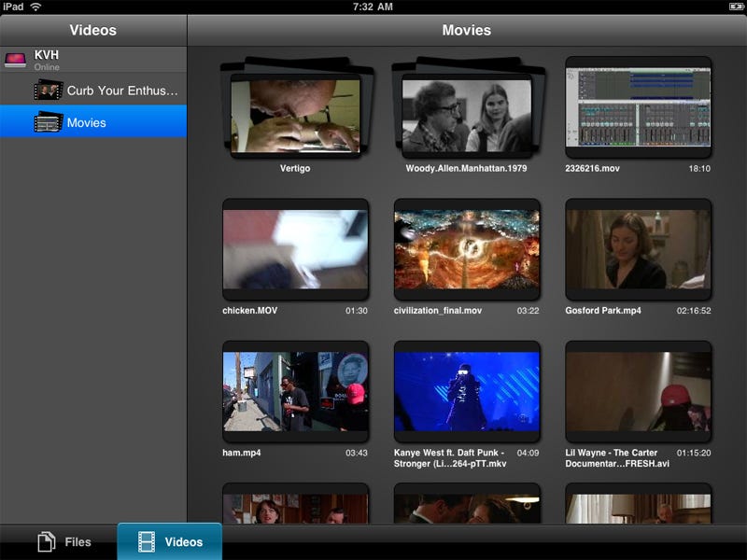Select the KVH server entry
The image size is (747, 560).
point(93,60)
